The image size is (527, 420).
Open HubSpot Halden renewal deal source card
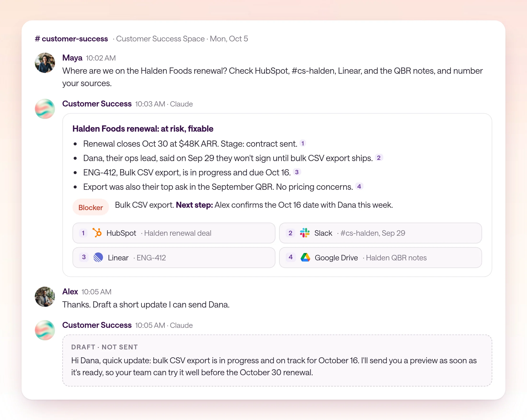coord(174,233)
